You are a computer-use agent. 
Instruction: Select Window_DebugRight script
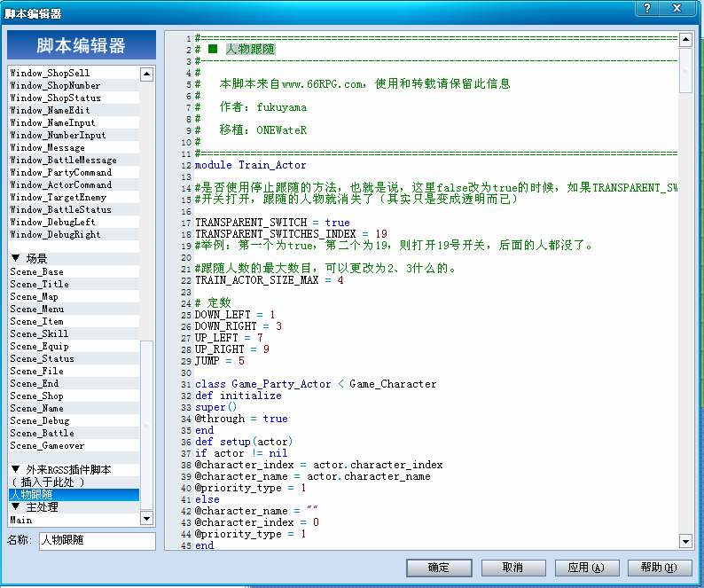pyautogui.click(x=74, y=234)
